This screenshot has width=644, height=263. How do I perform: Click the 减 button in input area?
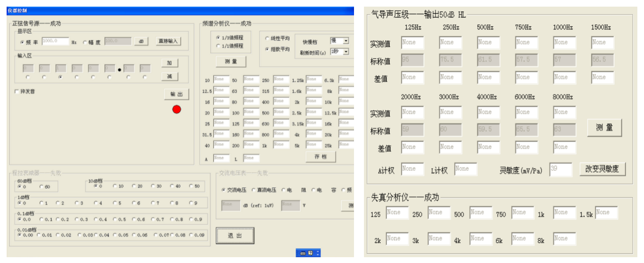(170, 76)
